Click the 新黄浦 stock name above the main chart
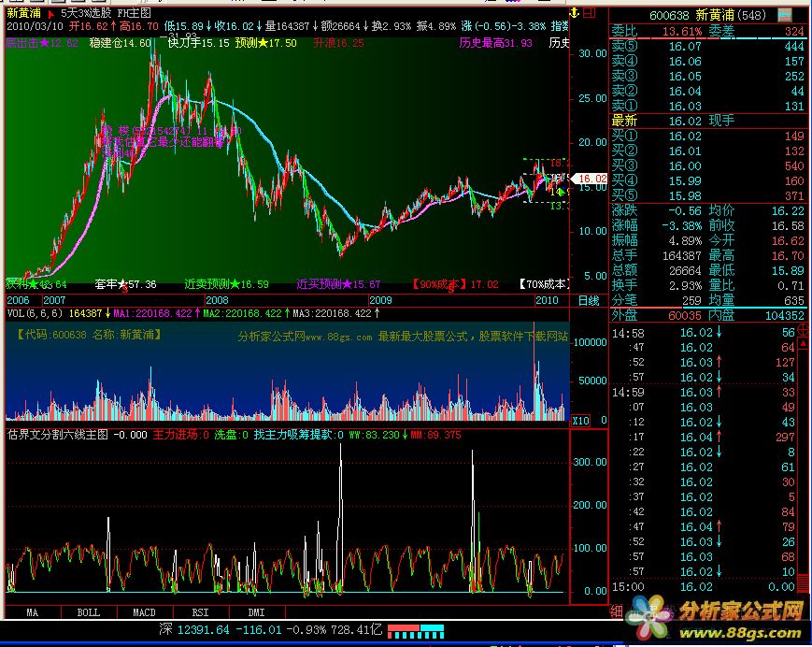 (x=23, y=13)
